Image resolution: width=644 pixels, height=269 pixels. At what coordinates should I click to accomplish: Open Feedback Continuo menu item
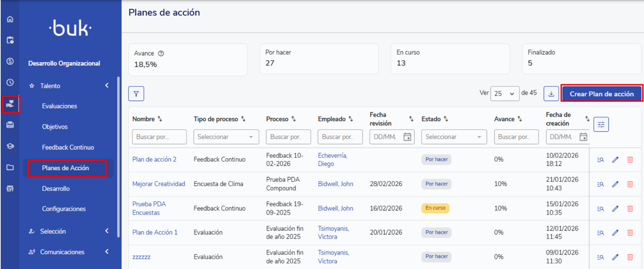(68, 147)
